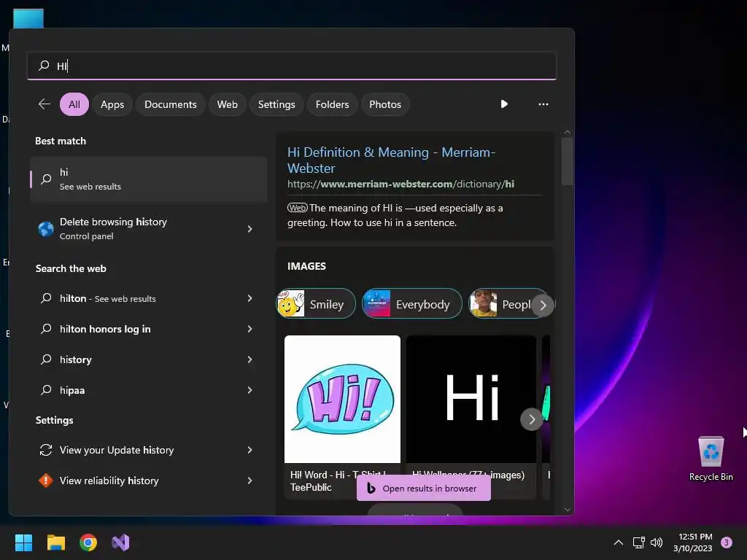The height and width of the screenshot is (560, 747).
Task: Switch to the Folders filter tab
Action: tap(332, 104)
